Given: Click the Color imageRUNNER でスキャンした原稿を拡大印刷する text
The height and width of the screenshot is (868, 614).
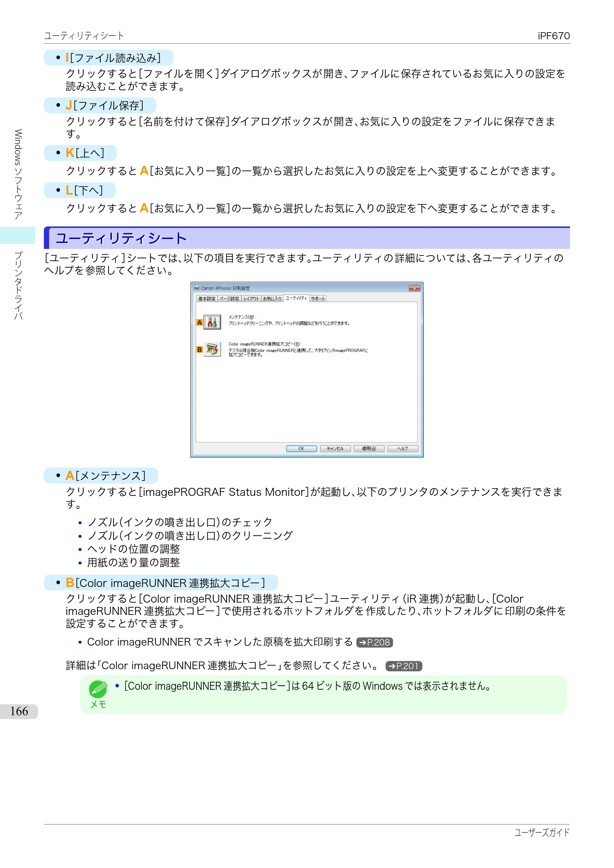Looking at the screenshot, I should (220, 642).
